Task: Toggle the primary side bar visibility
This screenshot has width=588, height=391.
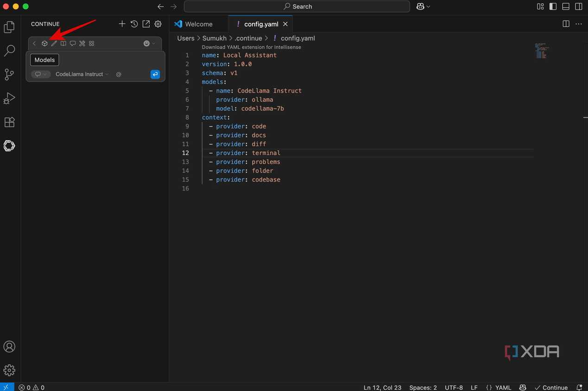Action: 553,6
